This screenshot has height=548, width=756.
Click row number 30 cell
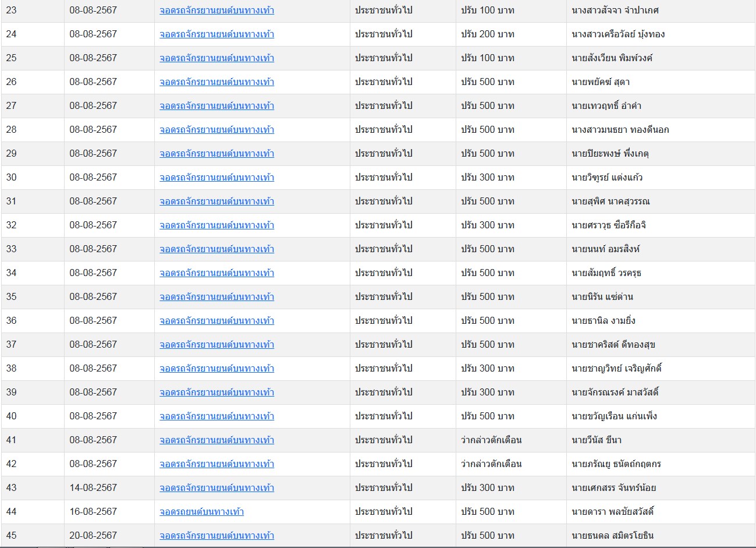point(12,178)
